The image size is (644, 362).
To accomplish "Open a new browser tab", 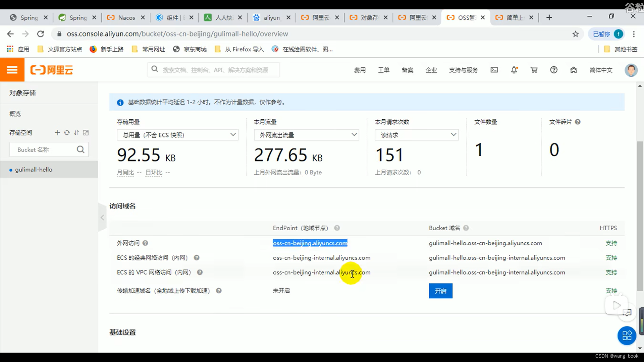I will click(549, 17).
